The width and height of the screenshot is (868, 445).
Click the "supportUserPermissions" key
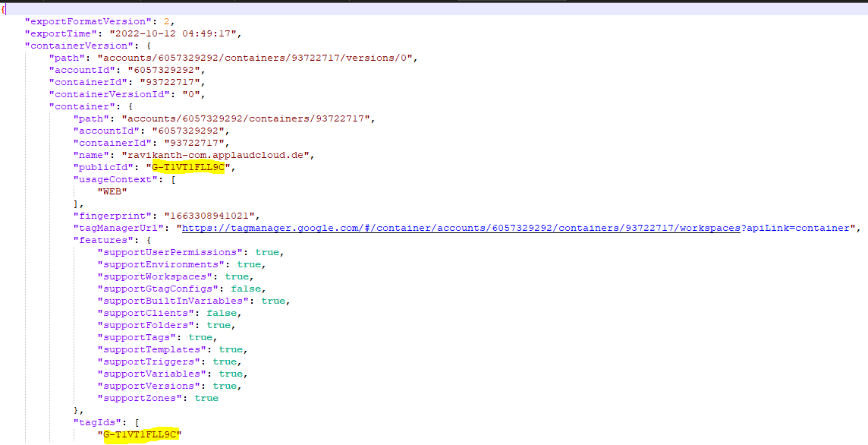[171, 252]
